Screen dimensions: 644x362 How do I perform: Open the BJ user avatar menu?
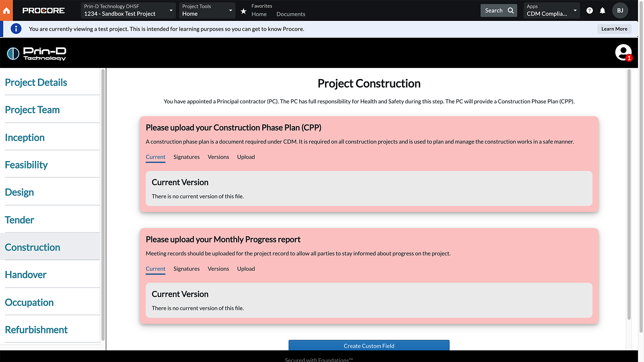(620, 10)
